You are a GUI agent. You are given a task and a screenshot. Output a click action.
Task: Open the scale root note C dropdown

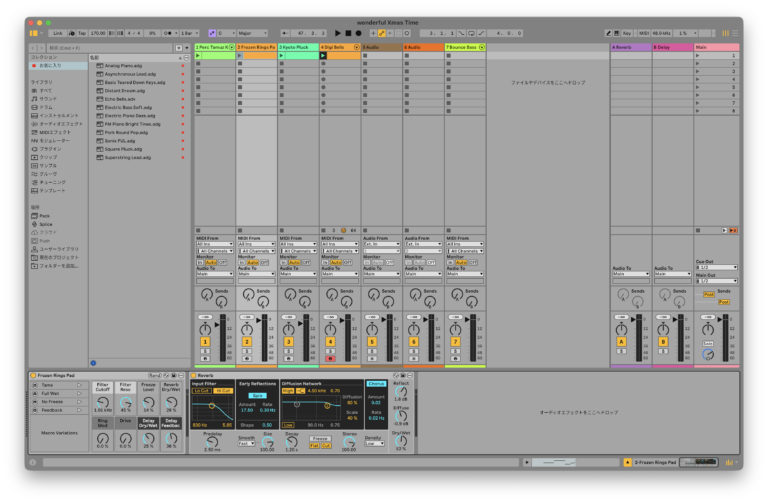click(226, 33)
